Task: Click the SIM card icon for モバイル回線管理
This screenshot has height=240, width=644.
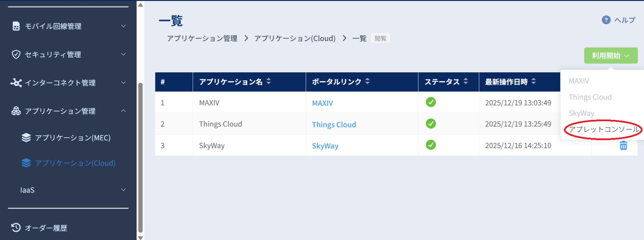Action: [16, 26]
